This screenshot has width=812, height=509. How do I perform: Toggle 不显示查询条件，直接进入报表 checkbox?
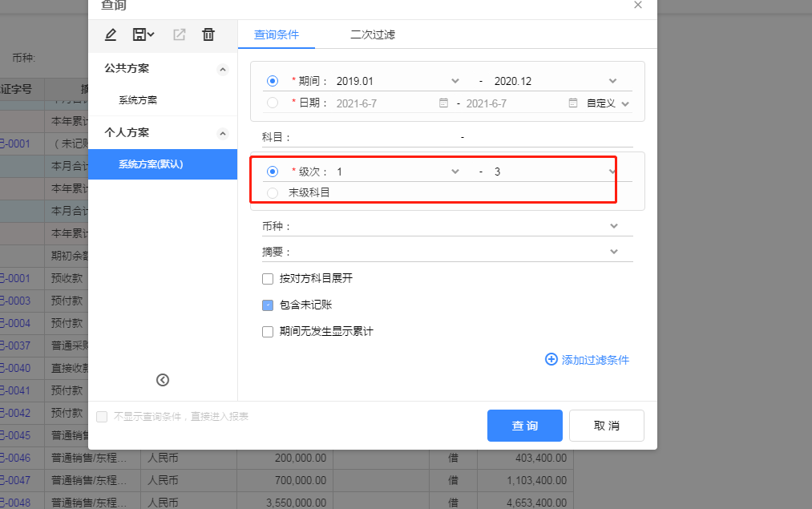pos(102,417)
